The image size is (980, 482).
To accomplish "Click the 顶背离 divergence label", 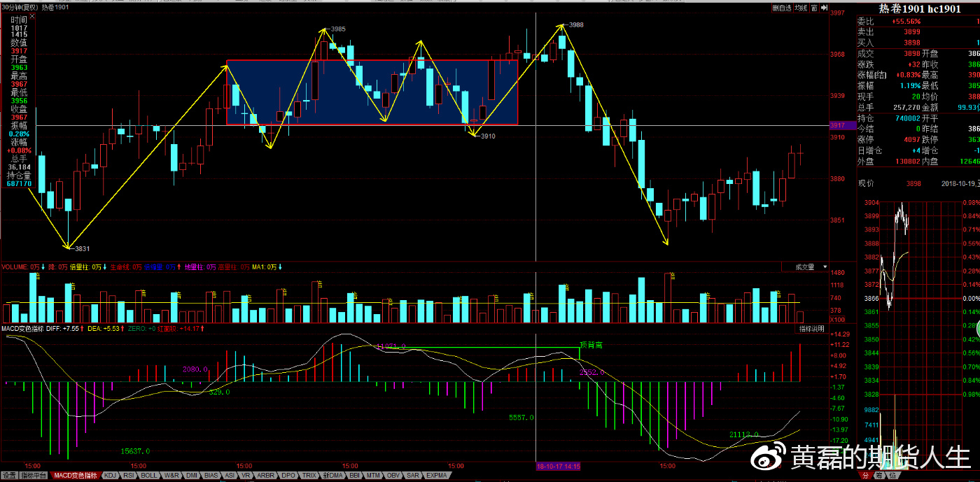I will [x=591, y=345].
